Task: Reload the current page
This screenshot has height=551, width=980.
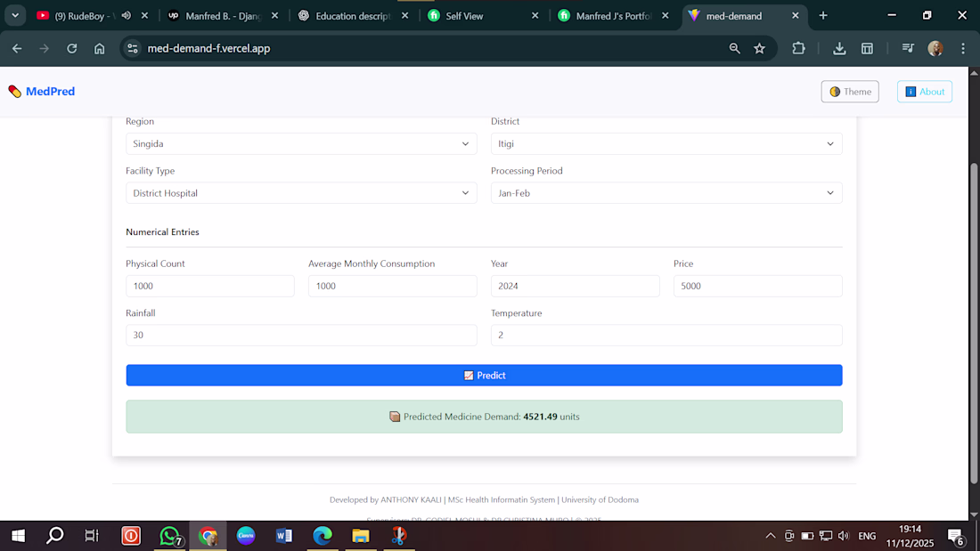Action: tap(72, 48)
